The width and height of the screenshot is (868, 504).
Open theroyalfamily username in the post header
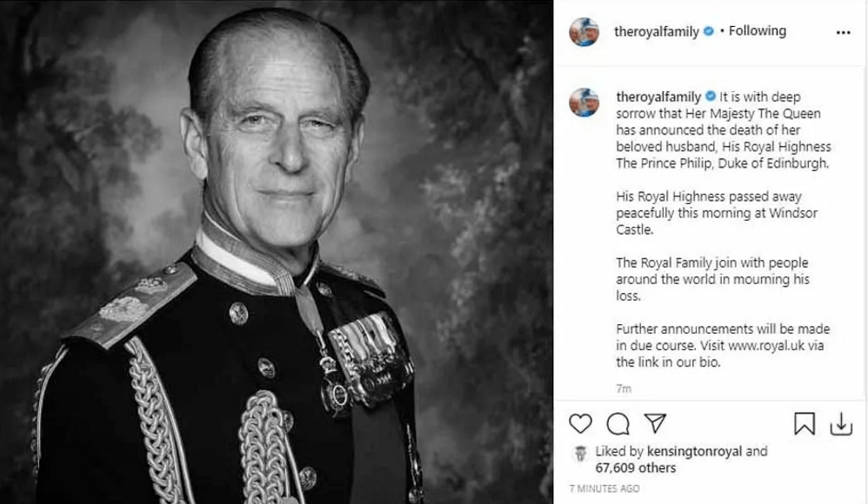(x=657, y=31)
